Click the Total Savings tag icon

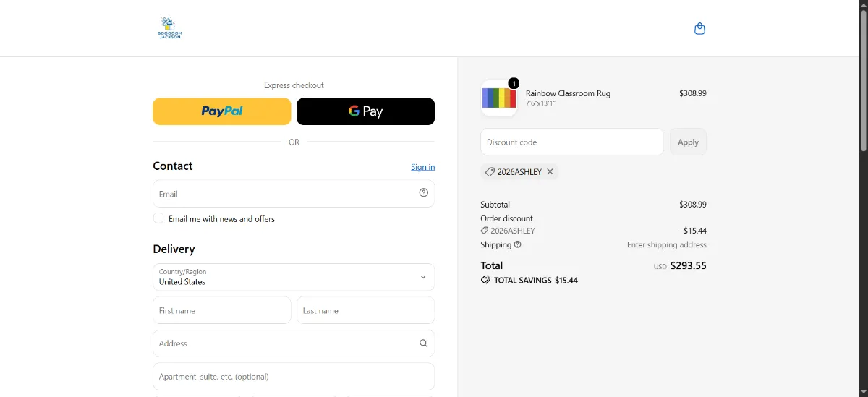pos(485,280)
